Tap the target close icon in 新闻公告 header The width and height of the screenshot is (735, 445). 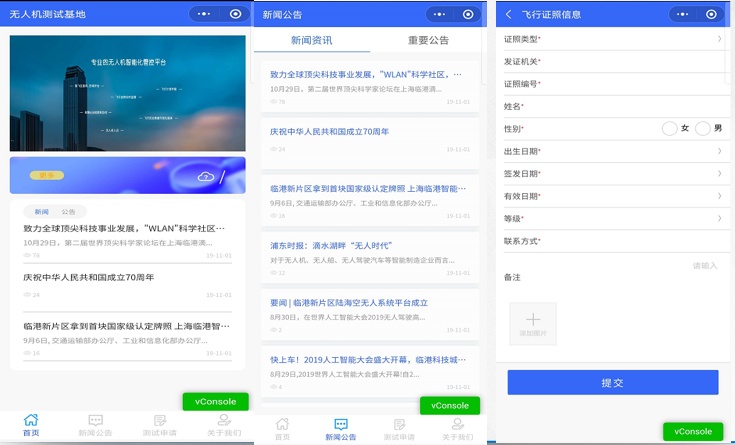468,15
